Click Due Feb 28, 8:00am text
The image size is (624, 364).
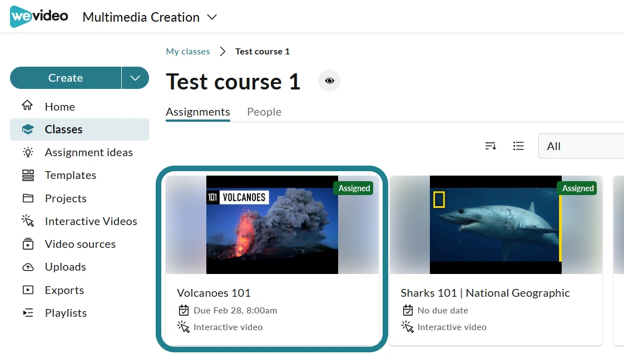click(235, 310)
